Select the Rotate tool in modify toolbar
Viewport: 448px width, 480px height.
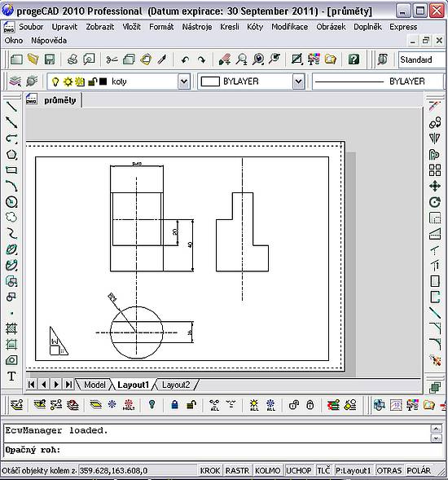[435, 202]
